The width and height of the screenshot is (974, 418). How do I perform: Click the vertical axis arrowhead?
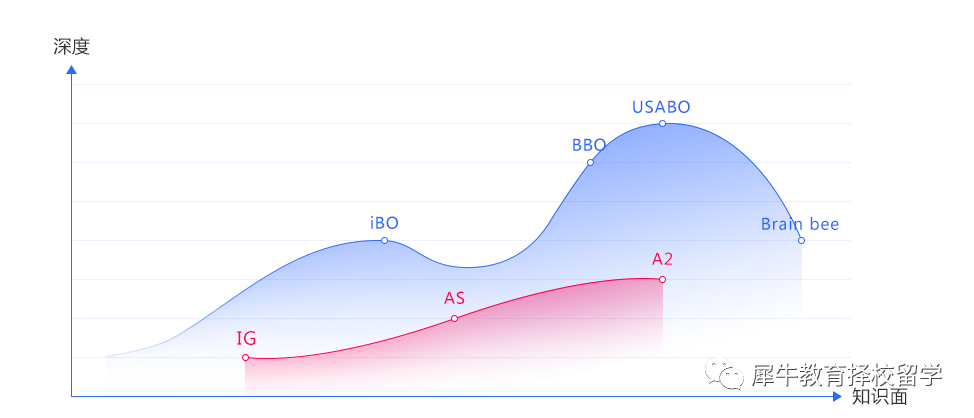[71, 70]
